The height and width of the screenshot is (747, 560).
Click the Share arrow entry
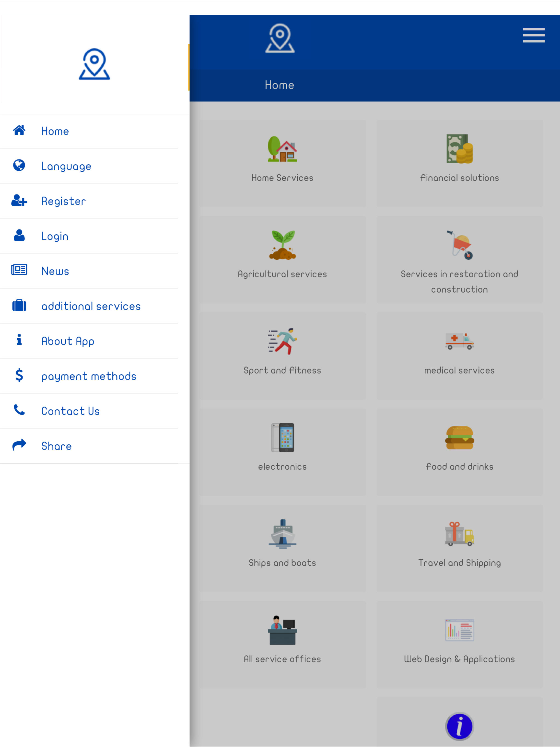(x=56, y=446)
